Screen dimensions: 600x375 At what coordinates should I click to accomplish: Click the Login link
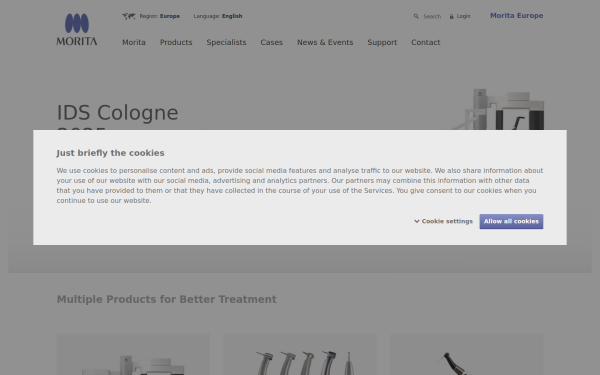coord(463,16)
